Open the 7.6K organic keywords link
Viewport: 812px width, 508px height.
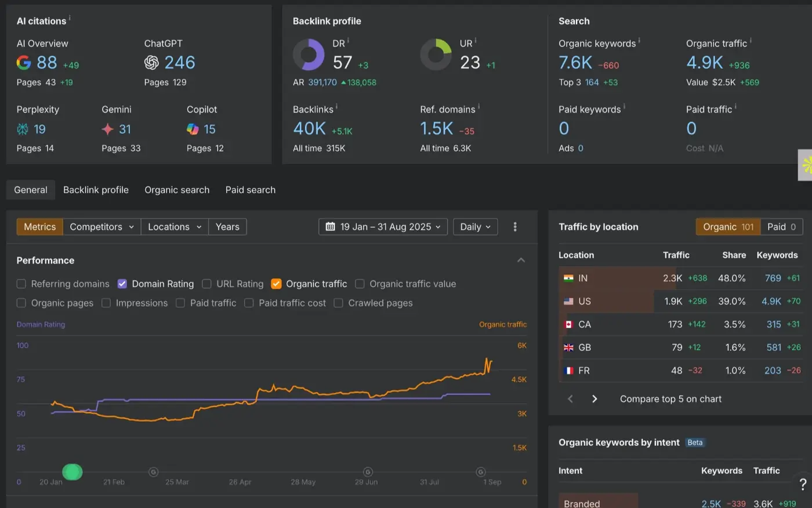(575, 62)
